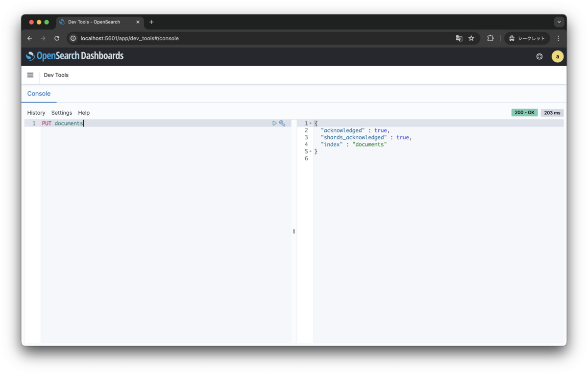This screenshot has height=374, width=588.
Task: Click the OpenSearch Dashboards logo
Action: (x=74, y=56)
